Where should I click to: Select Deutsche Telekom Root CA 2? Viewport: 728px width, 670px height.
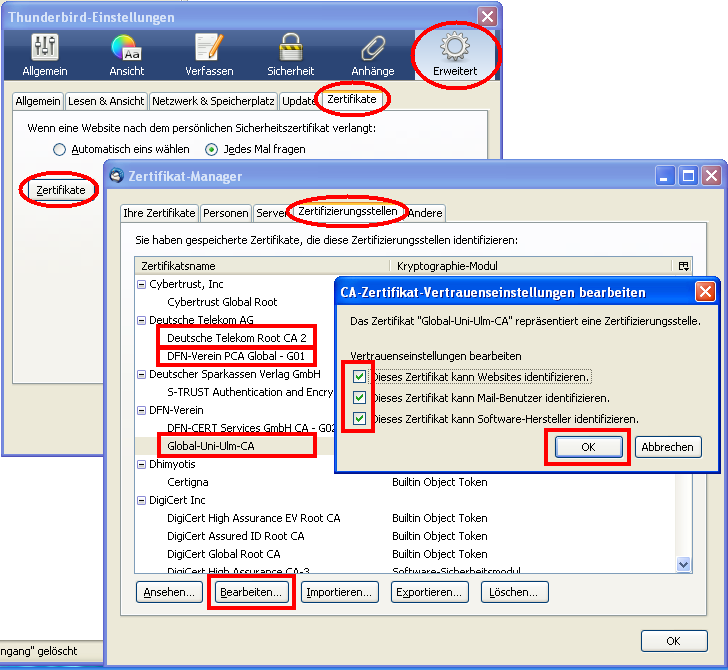point(237,338)
